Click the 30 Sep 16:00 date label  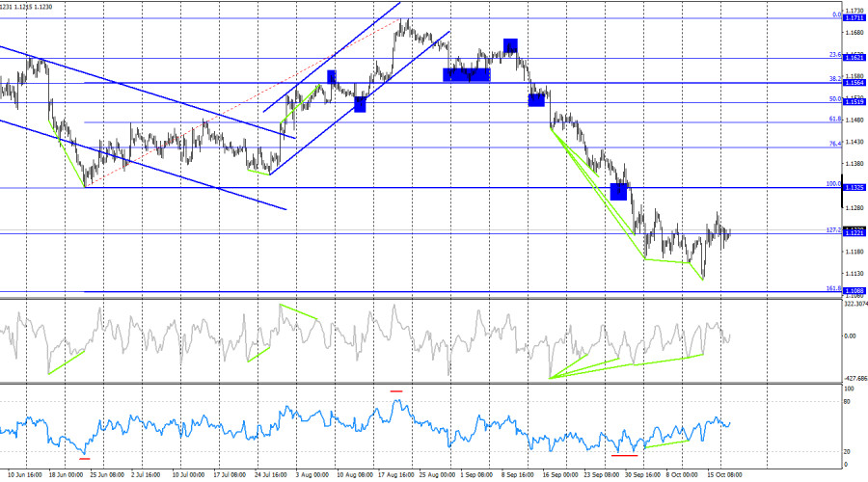coord(642,475)
